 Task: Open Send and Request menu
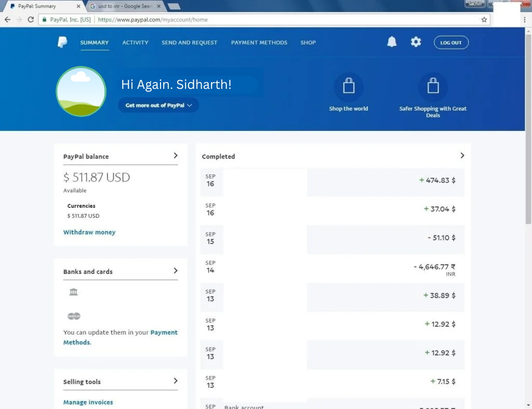tap(189, 43)
